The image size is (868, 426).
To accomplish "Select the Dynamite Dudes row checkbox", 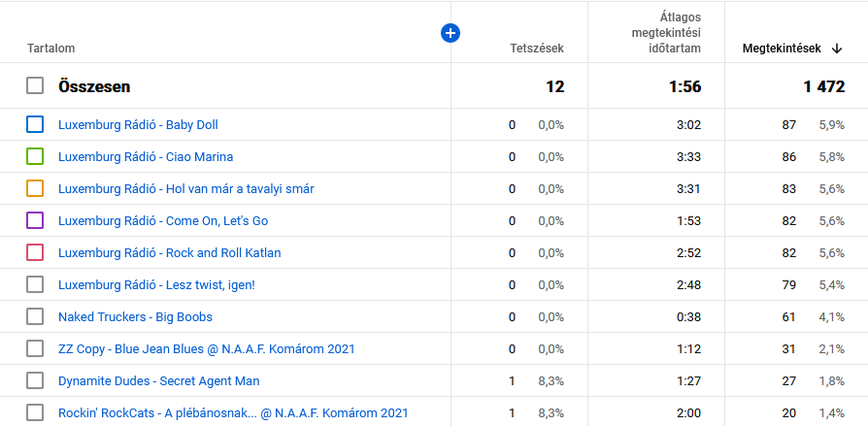I will pyautogui.click(x=35, y=380).
